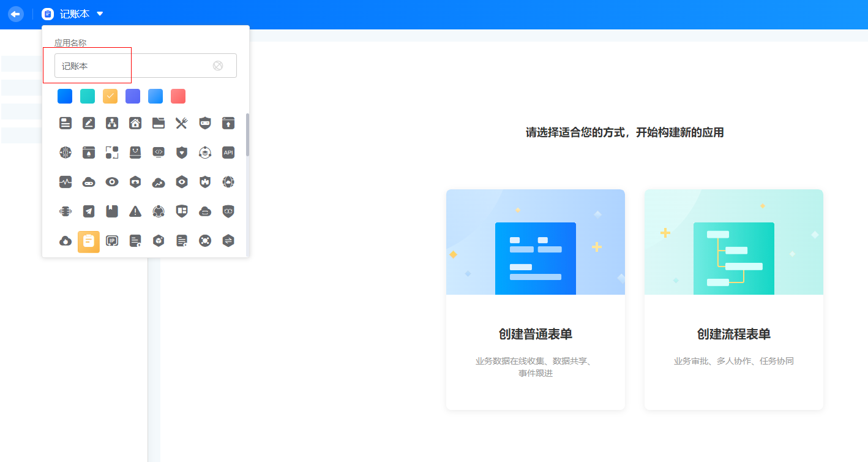Click the 创建流程表单 card illustration
Image resolution: width=868 pixels, height=462 pixels.
tap(734, 242)
